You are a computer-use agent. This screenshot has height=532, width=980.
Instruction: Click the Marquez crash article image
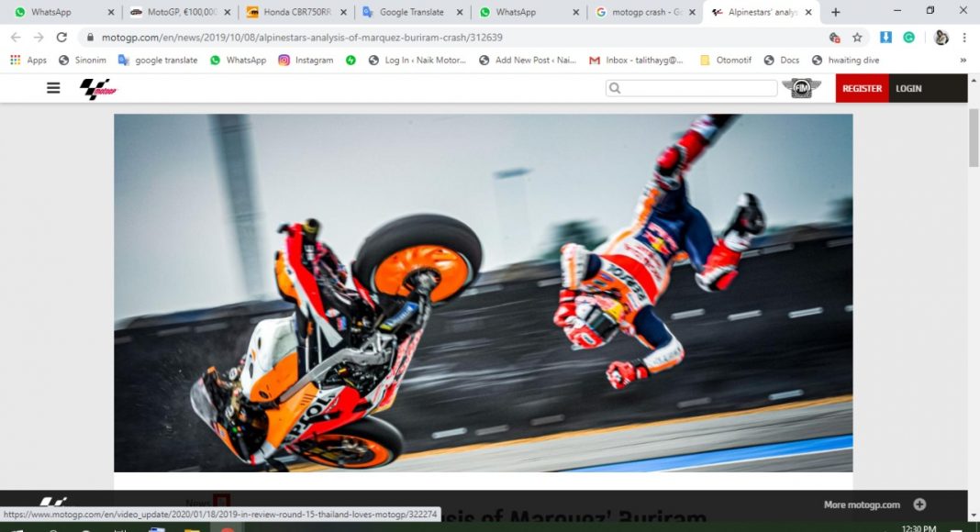[483, 293]
